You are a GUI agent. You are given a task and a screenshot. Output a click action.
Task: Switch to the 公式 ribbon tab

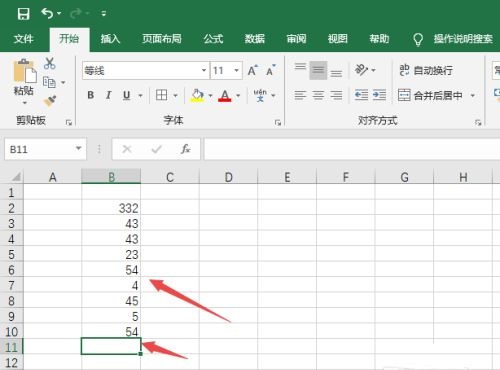[213, 39]
